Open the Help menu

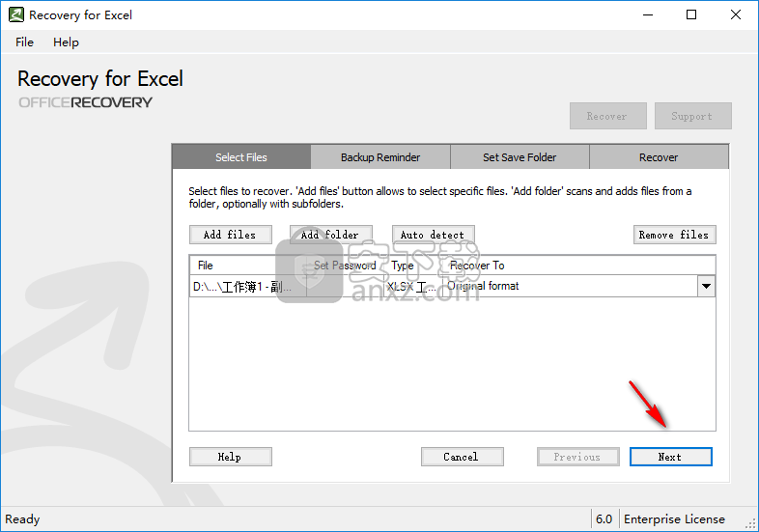click(66, 42)
